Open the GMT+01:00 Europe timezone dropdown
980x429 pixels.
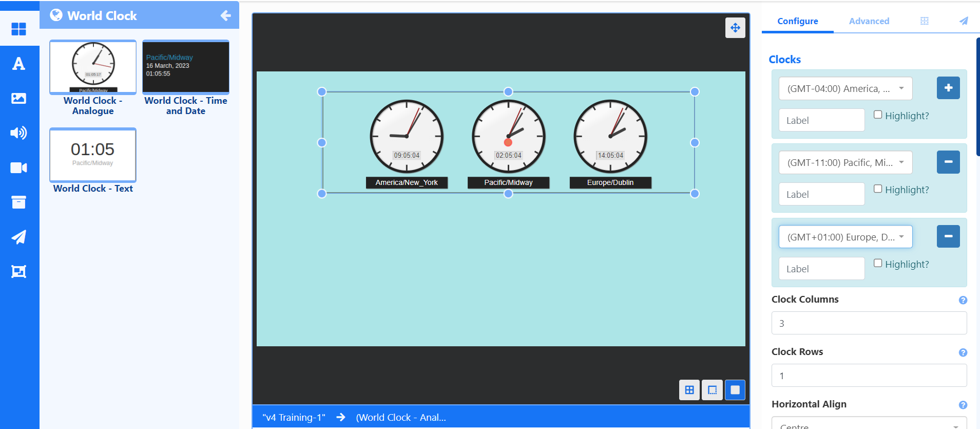click(845, 237)
